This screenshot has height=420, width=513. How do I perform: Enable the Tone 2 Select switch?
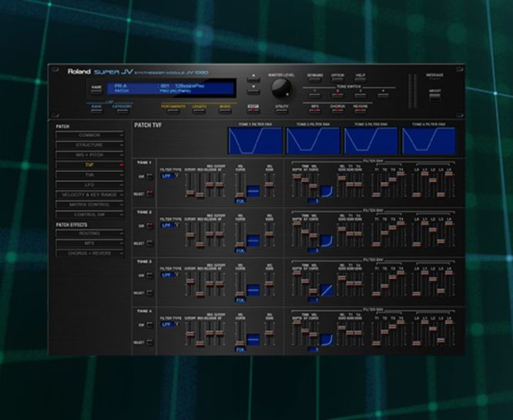pyautogui.click(x=150, y=243)
